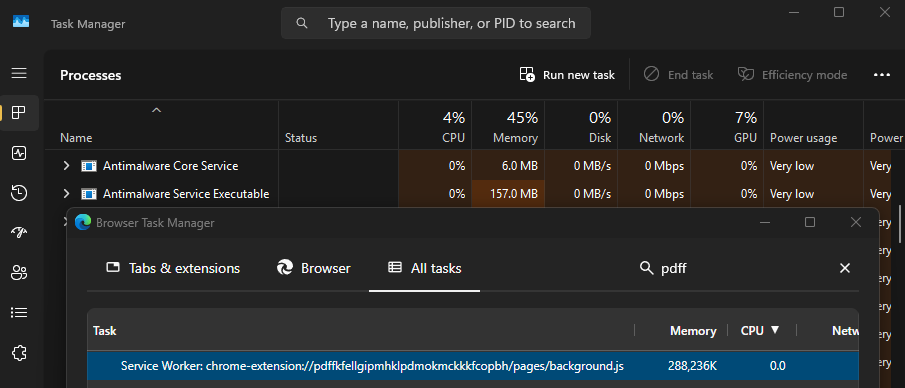This screenshot has width=905, height=388.
Task: Click the CPU sort arrow in Browser Task Manager
Action: click(x=775, y=330)
